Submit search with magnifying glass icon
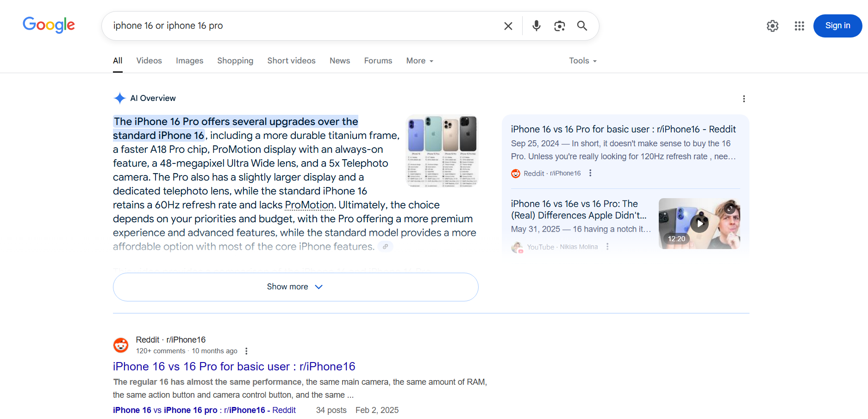This screenshot has height=419, width=868. [582, 26]
